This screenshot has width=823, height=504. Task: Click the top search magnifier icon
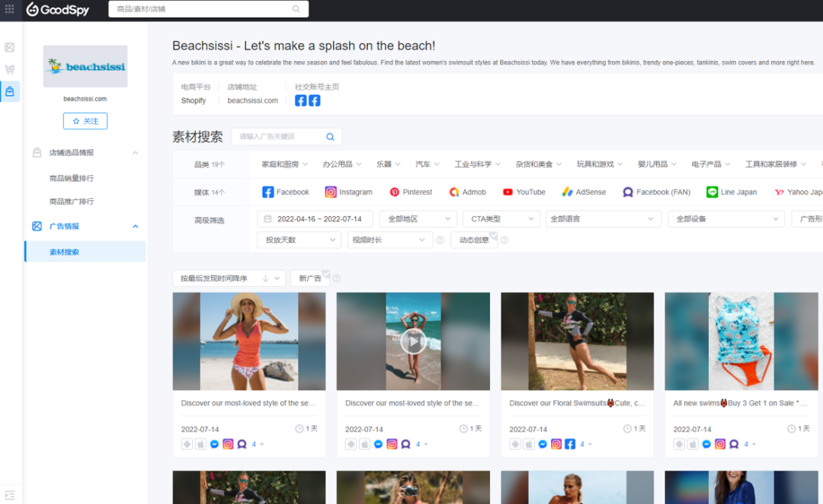pyautogui.click(x=296, y=9)
